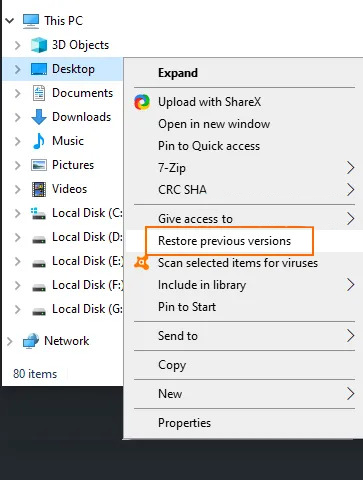The height and width of the screenshot is (480, 363).
Task: Select the Videos label in tree
Action: [x=69, y=189]
